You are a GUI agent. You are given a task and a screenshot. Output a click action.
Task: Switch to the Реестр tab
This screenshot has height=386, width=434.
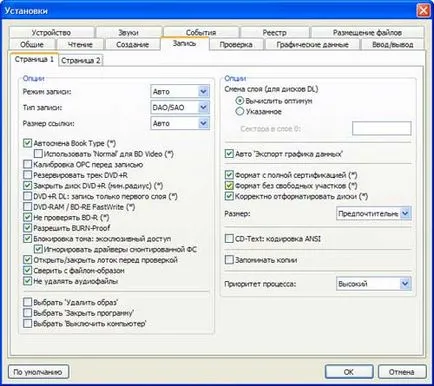point(274,32)
